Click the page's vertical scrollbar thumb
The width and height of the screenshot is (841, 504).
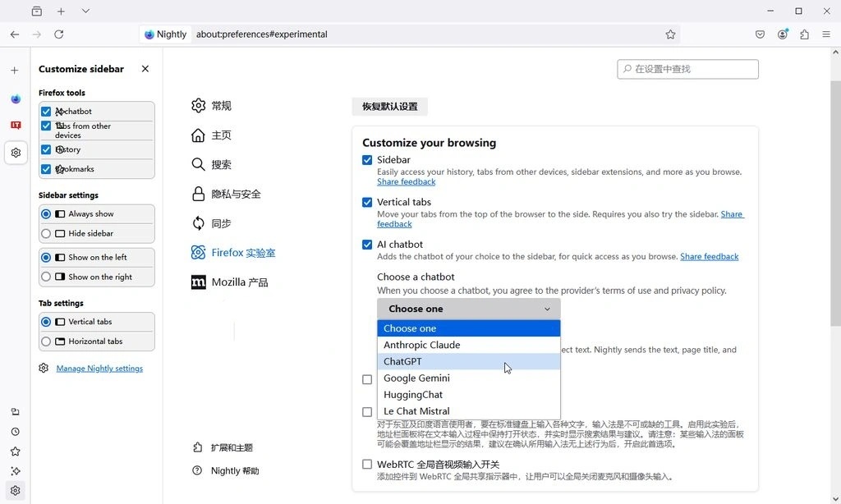(835, 204)
